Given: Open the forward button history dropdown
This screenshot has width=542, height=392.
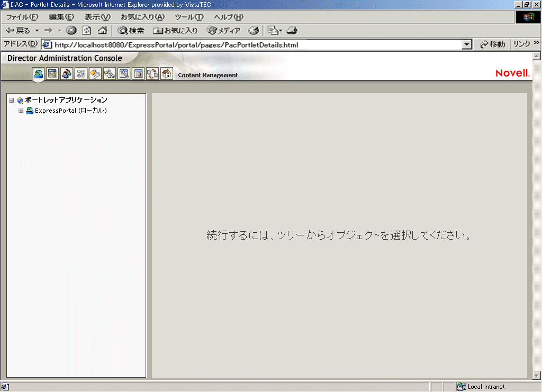Looking at the screenshot, I should point(59,30).
